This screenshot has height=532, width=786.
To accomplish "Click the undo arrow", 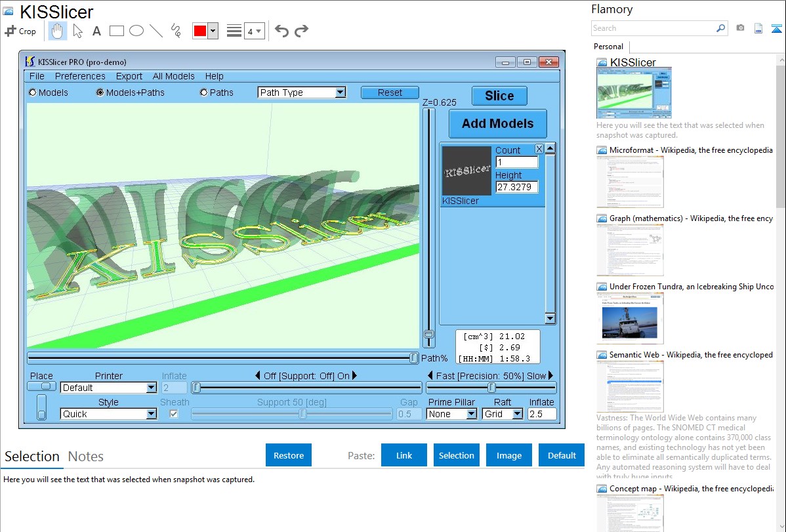I will [281, 31].
